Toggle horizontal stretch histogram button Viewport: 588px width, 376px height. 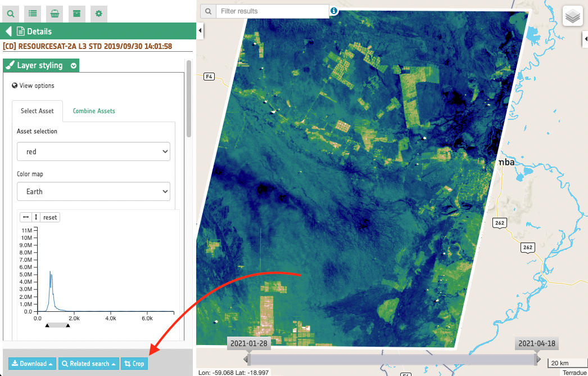25,217
